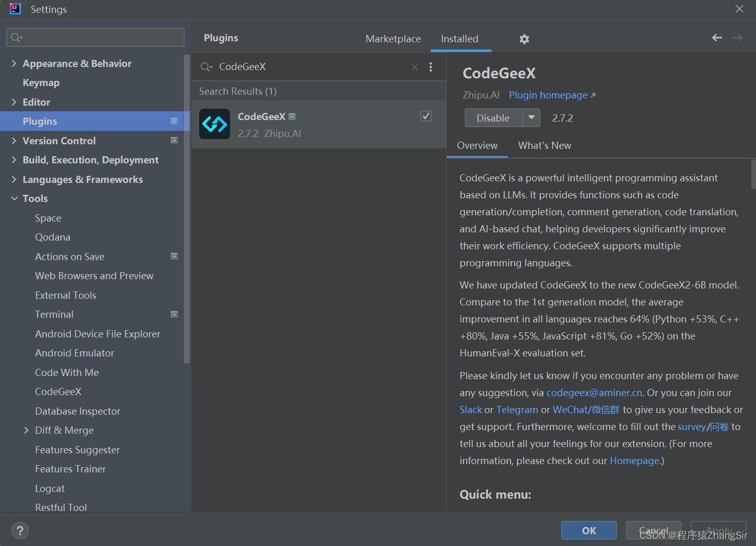This screenshot has height=546, width=756.
Task: Click the search magnifier in plugin search
Action: point(206,67)
